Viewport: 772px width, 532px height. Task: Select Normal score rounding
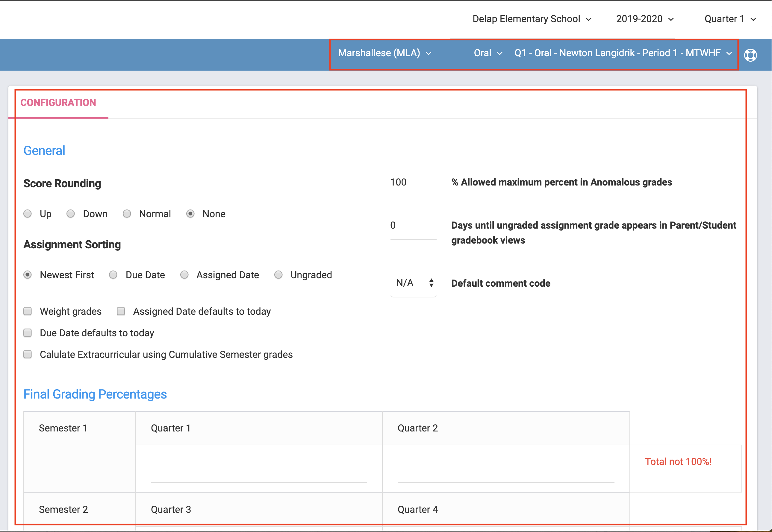[x=127, y=214]
